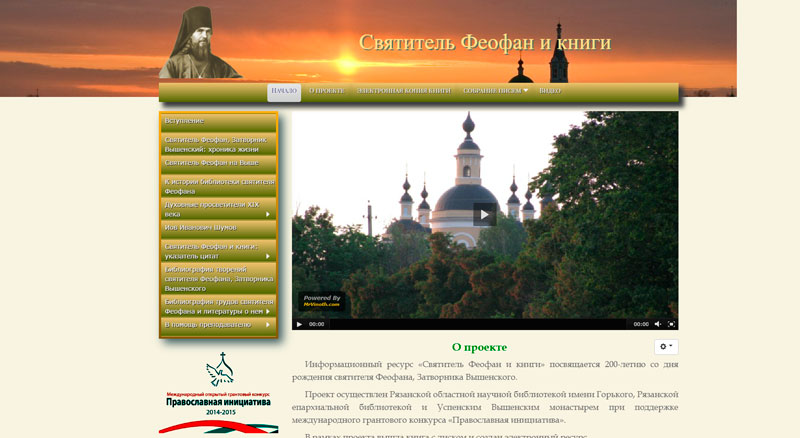
Task: Enter fullscreen mode for the video
Action: [x=672, y=324]
